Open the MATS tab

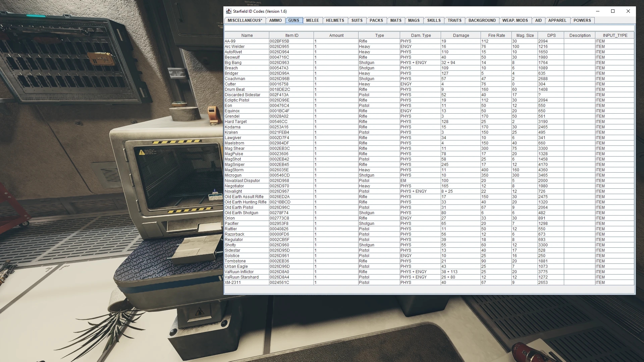[396, 20]
